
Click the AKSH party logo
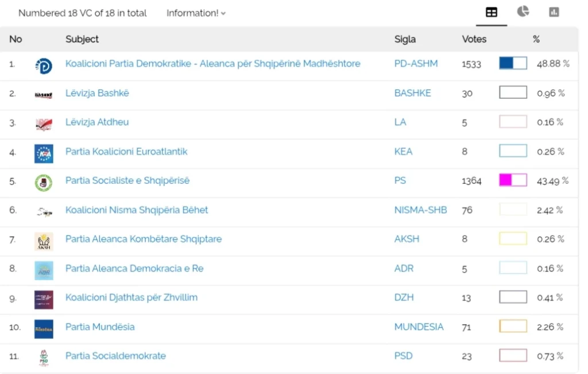click(x=44, y=241)
